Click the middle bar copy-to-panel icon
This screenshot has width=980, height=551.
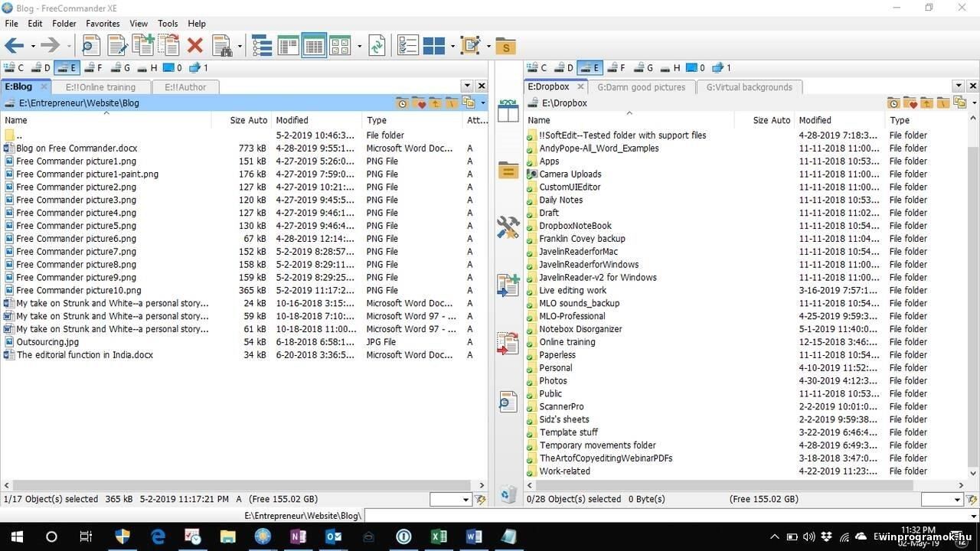click(x=508, y=285)
